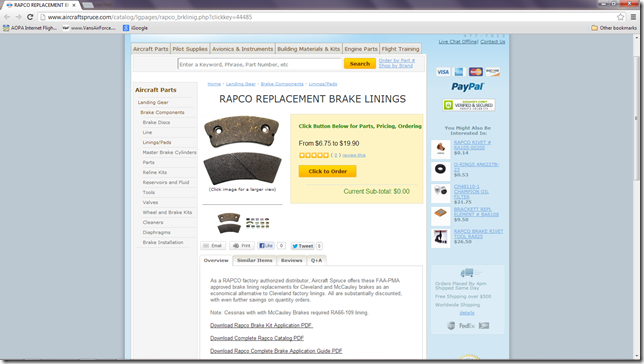
Task: Click the Email share icon button
Action: click(x=213, y=246)
